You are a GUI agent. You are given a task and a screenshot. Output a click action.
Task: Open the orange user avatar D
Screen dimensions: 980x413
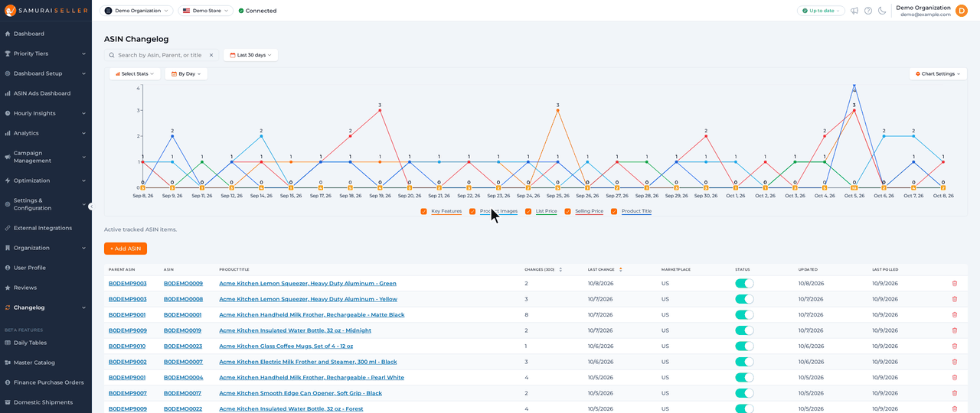pos(962,11)
